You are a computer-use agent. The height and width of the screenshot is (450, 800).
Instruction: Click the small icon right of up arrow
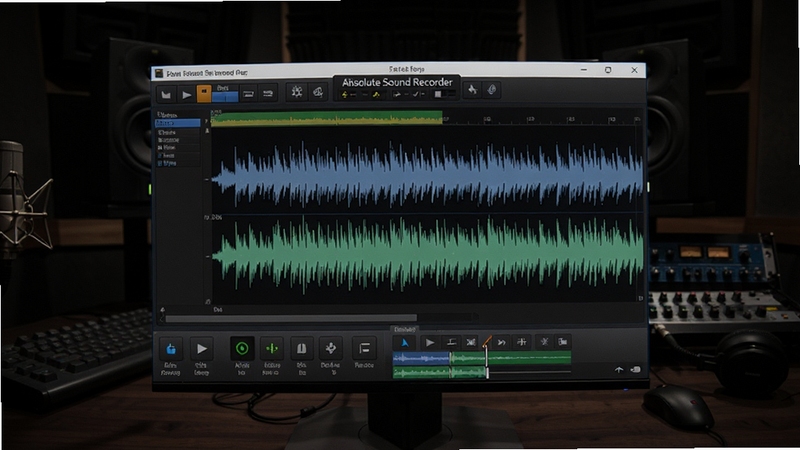636,369
